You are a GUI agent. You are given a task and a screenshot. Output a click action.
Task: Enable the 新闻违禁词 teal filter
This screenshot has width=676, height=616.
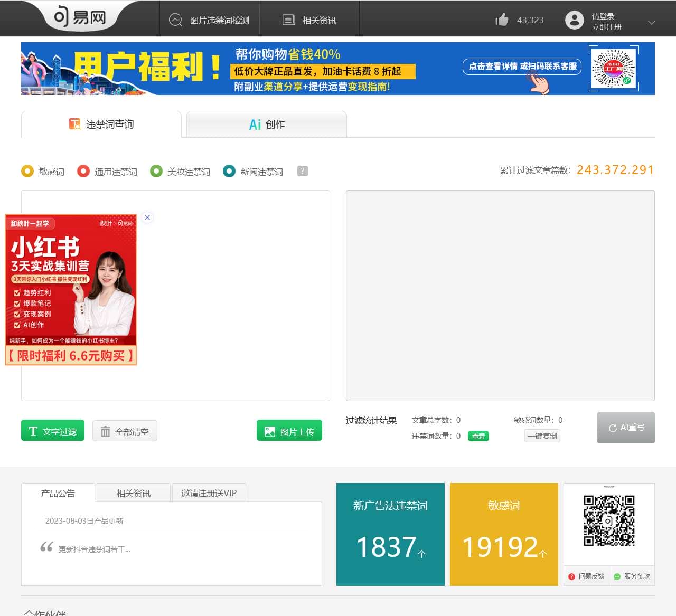click(x=229, y=171)
